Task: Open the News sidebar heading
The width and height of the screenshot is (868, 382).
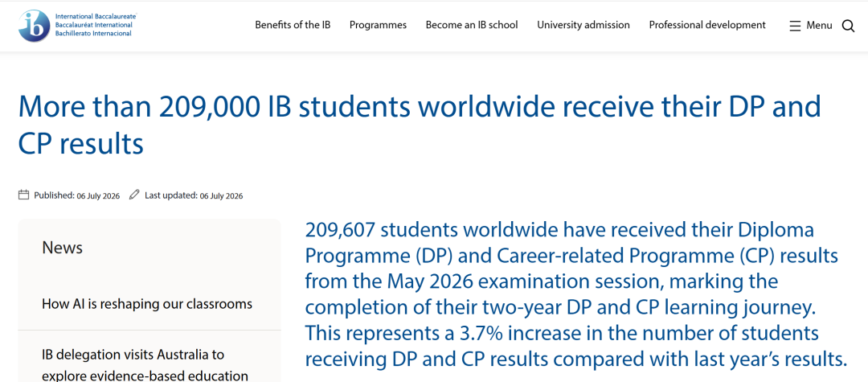Action: (63, 248)
